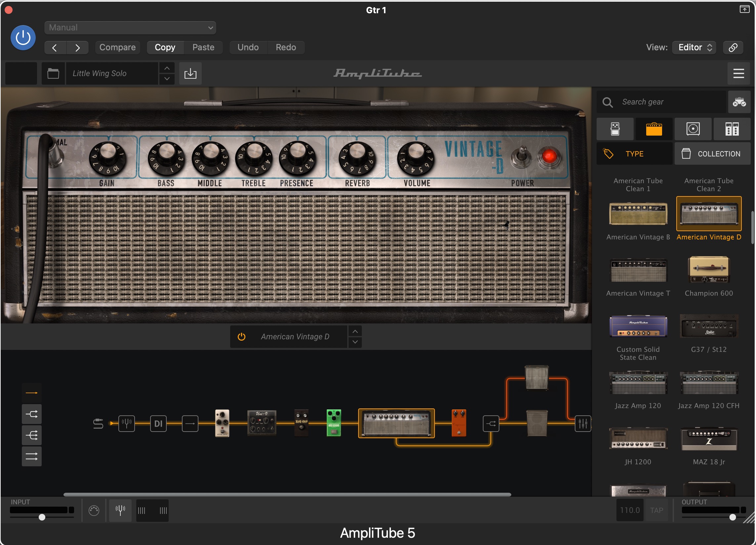Click the sidechain link icon
This screenshot has height=545, width=756.
point(733,47)
